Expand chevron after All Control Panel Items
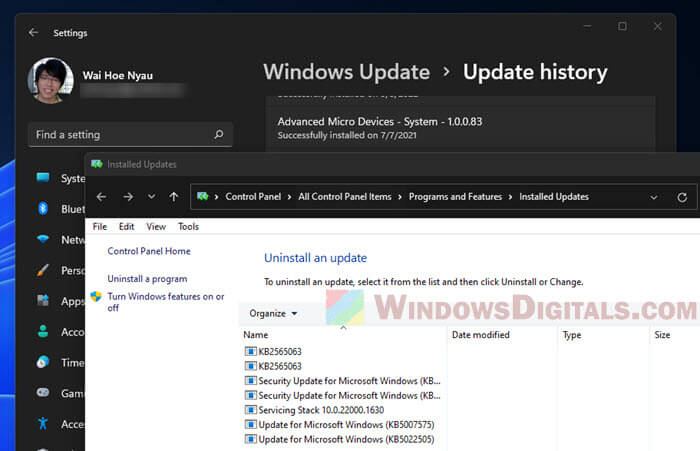This screenshot has width=700, height=451. 400,197
